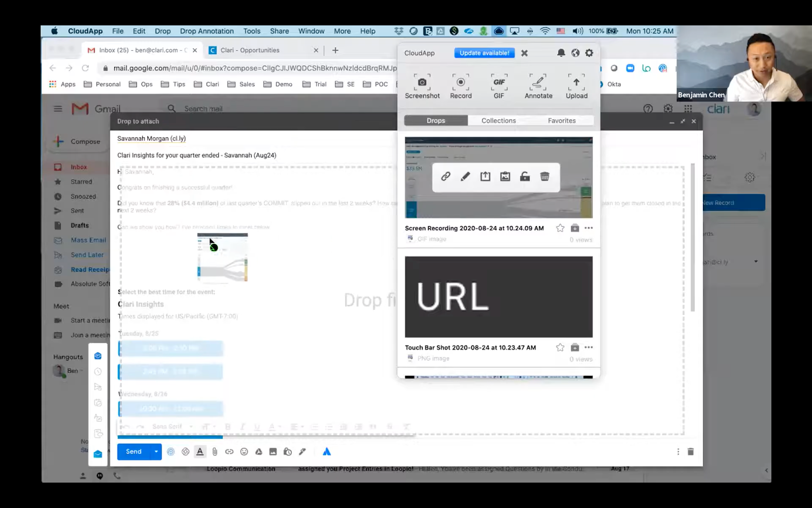This screenshot has height=508, width=812.
Task: Open the Starred folder
Action: pos(81,182)
